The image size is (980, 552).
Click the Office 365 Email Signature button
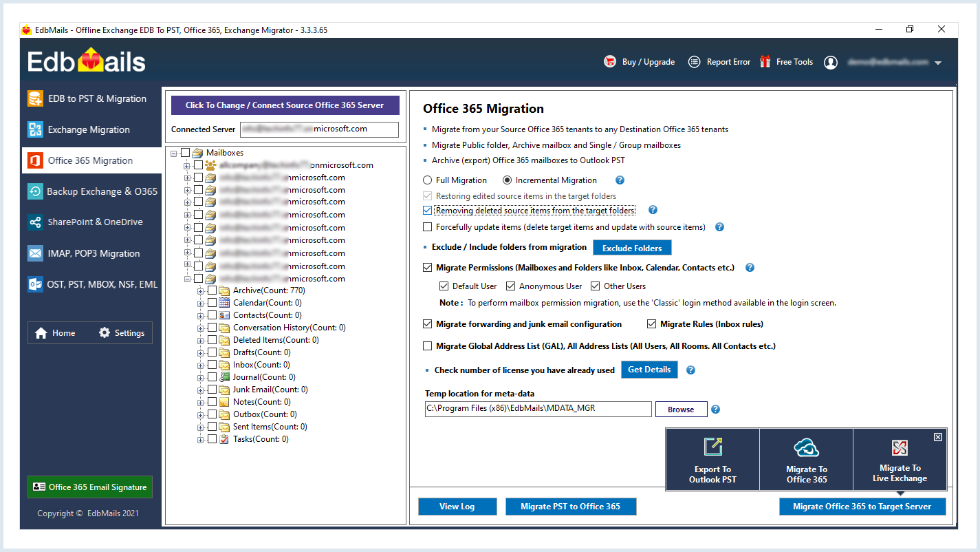tap(90, 487)
